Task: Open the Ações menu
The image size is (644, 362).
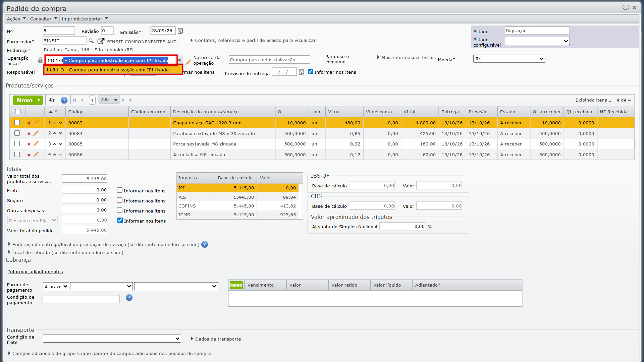Action: point(16,19)
